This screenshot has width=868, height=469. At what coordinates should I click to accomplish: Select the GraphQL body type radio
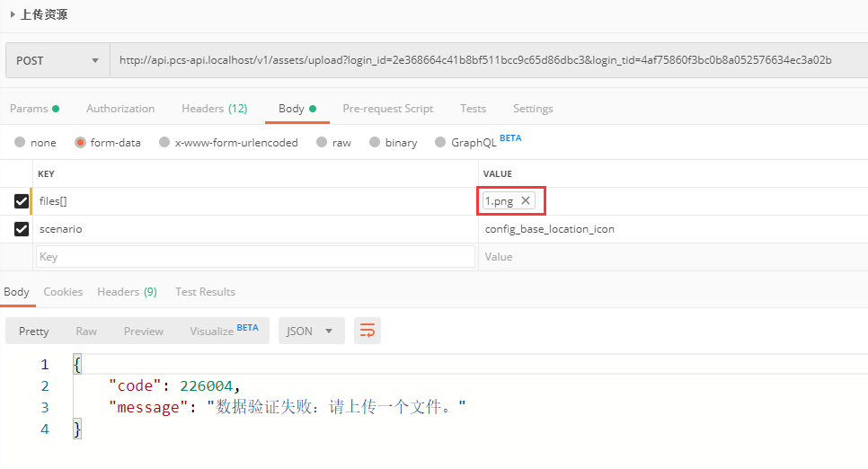(439, 142)
